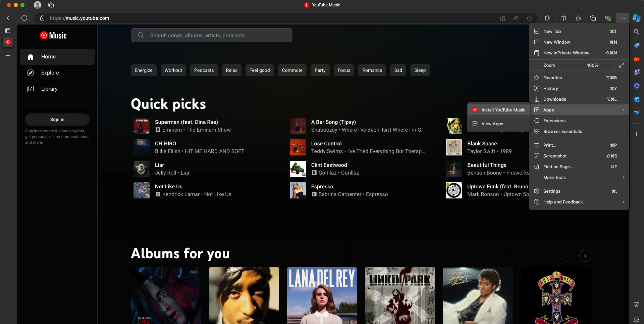This screenshot has width=644, height=324.
Task: Click the App available install icon in address bar
Action: 502,18
